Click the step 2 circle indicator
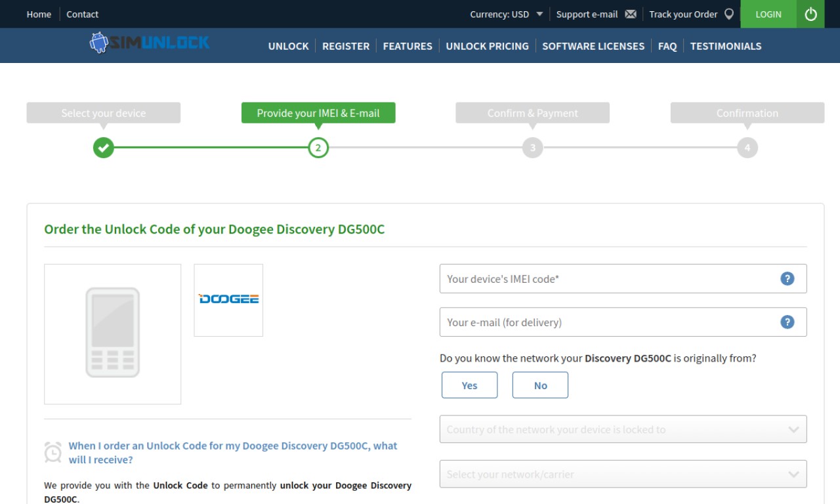This screenshot has height=504, width=840. (318, 148)
